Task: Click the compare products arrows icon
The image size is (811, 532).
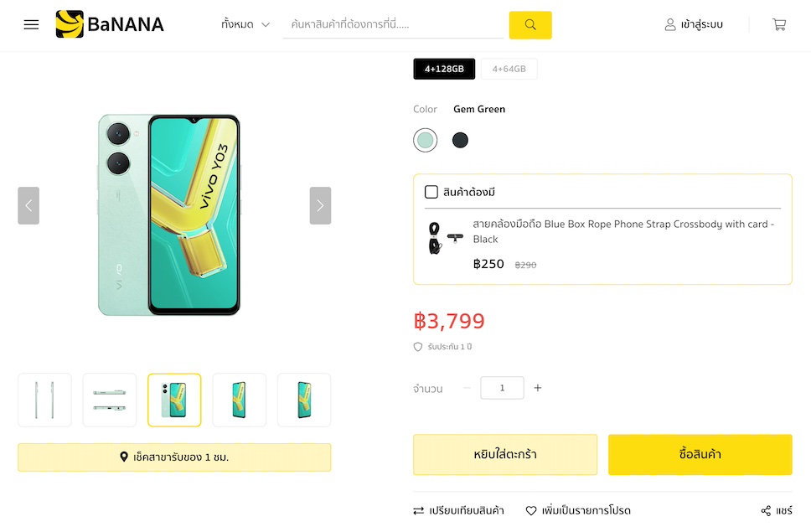Action: coord(419,510)
